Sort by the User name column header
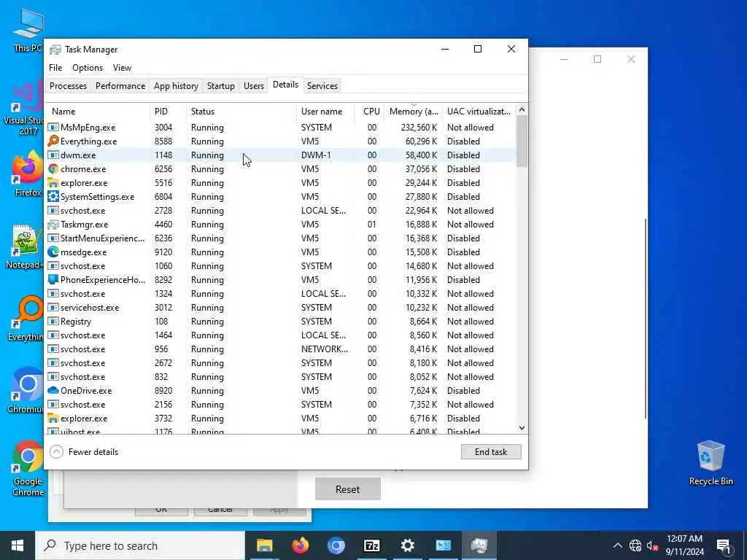The width and height of the screenshot is (747, 560). tap(325, 112)
